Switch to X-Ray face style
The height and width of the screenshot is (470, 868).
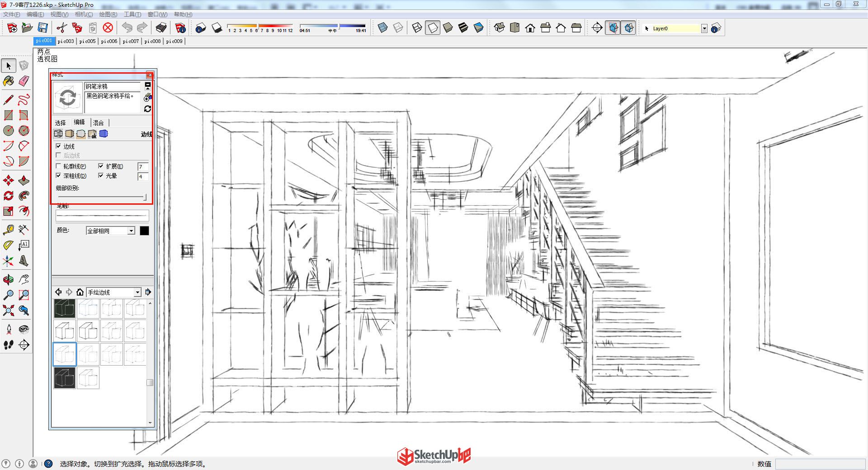coord(382,28)
